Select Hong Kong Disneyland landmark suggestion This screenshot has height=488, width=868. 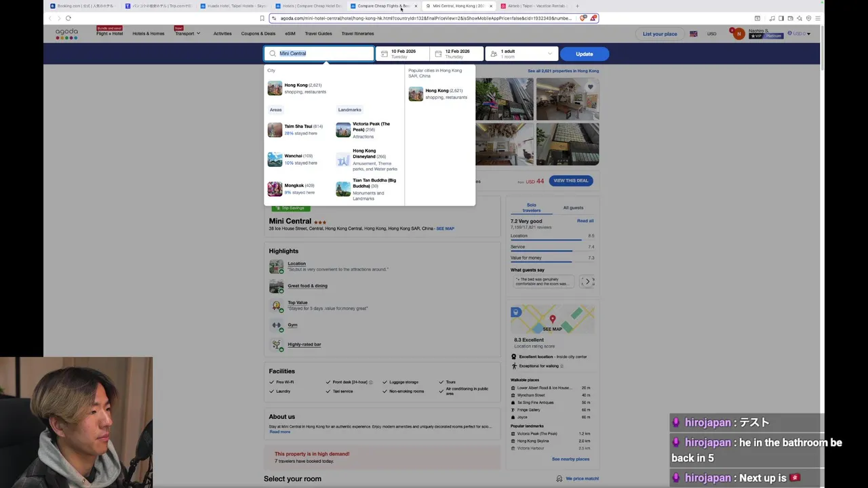(368, 159)
